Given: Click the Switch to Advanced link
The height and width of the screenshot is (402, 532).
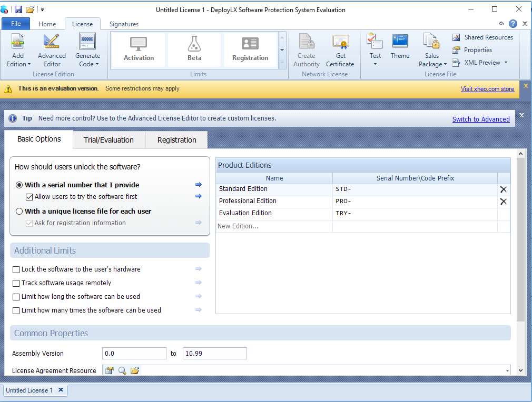Looking at the screenshot, I should click(481, 119).
